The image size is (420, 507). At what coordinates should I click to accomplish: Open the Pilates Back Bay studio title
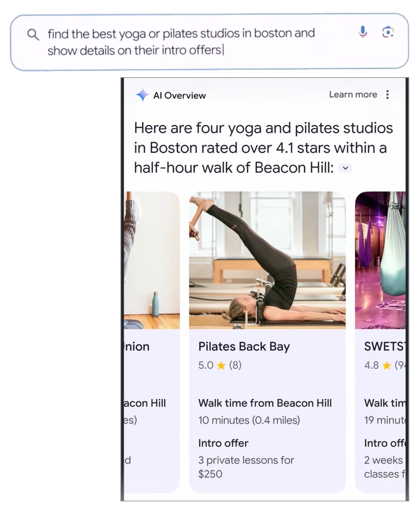tap(244, 346)
